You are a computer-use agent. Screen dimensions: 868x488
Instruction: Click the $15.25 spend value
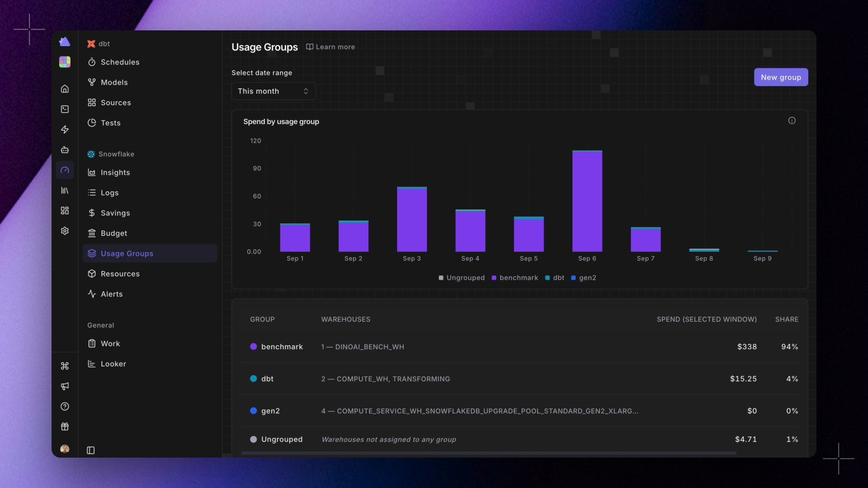click(x=743, y=378)
